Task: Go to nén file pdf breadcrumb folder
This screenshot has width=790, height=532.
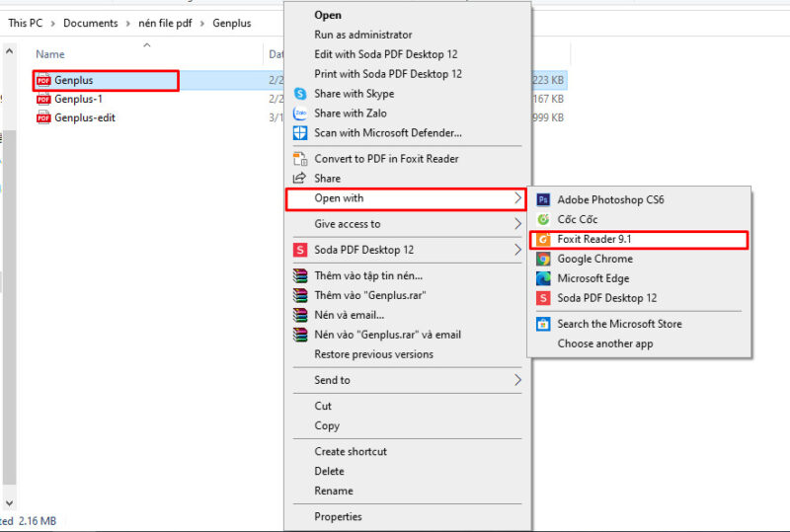Action: click(165, 23)
